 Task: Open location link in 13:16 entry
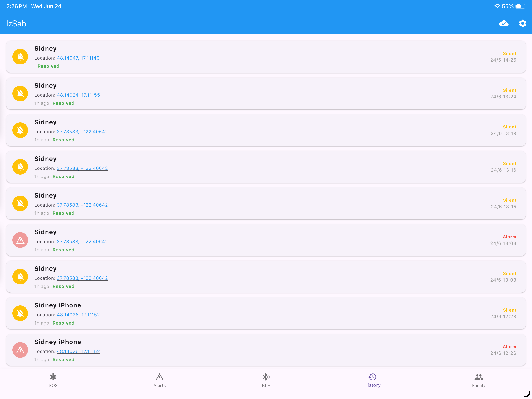pyautogui.click(x=82, y=168)
